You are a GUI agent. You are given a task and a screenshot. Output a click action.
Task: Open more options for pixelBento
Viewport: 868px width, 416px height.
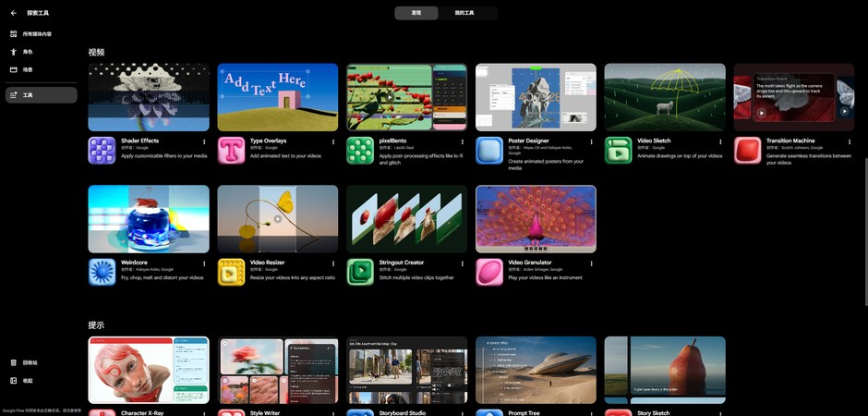463,141
